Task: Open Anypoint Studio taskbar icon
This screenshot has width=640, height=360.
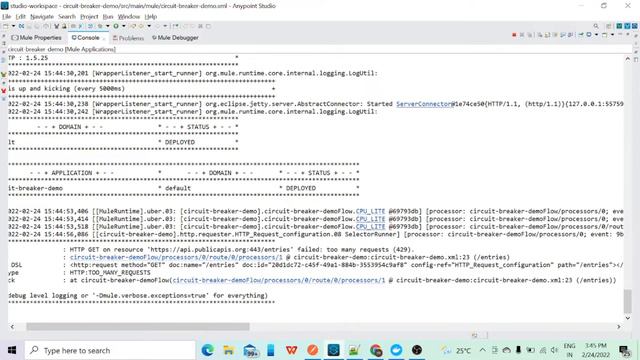Action: (333, 350)
